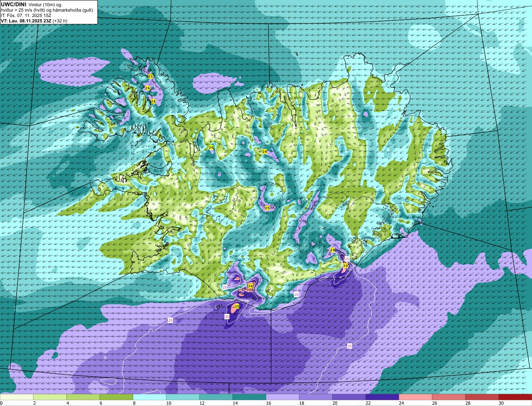532x406 pixels.
Task: Click the yellow 39 label above the yellow 35
Action: (x=250, y=286)
